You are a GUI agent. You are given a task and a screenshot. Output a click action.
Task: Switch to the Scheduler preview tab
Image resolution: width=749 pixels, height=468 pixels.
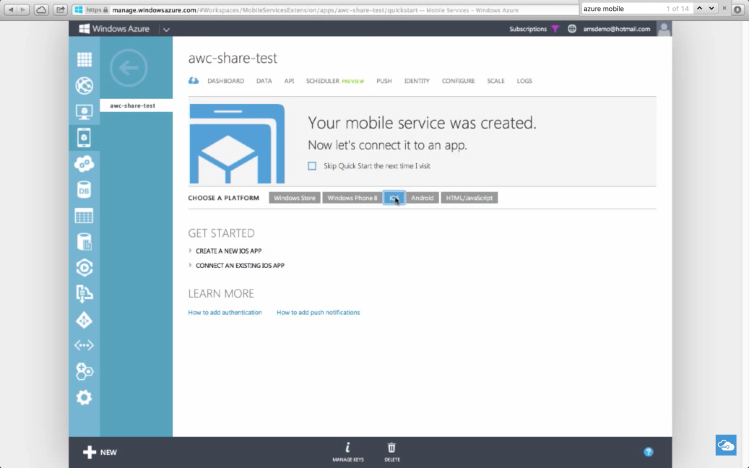(335, 81)
